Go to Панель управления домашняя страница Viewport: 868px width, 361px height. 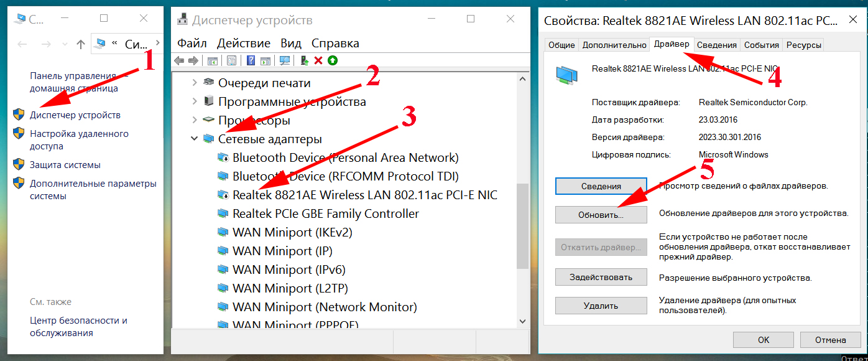79,82
